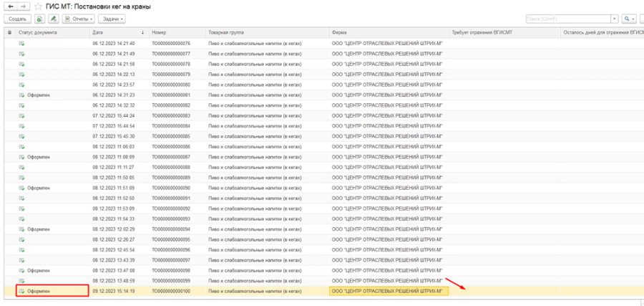The width and height of the screenshot is (644, 306).
Task: Click the lock icon column header
Action: (x=9, y=32)
